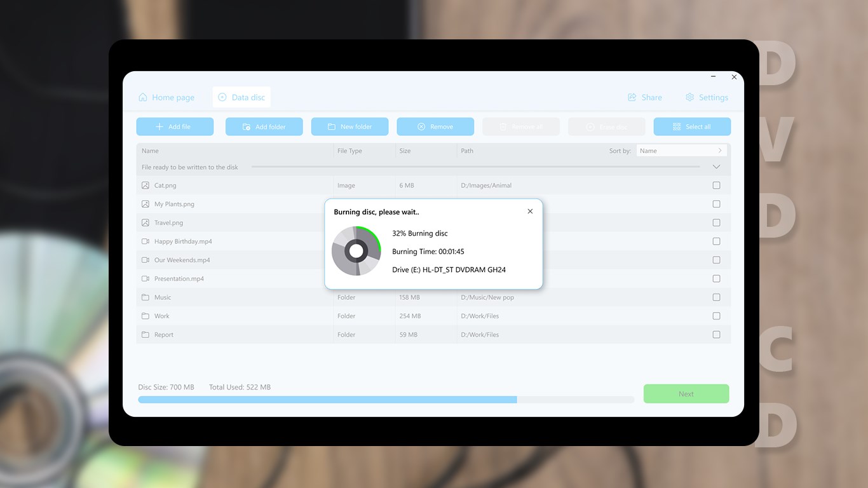The width and height of the screenshot is (868, 488).
Task: Click the folder icon on Add folder
Action: pyautogui.click(x=247, y=127)
